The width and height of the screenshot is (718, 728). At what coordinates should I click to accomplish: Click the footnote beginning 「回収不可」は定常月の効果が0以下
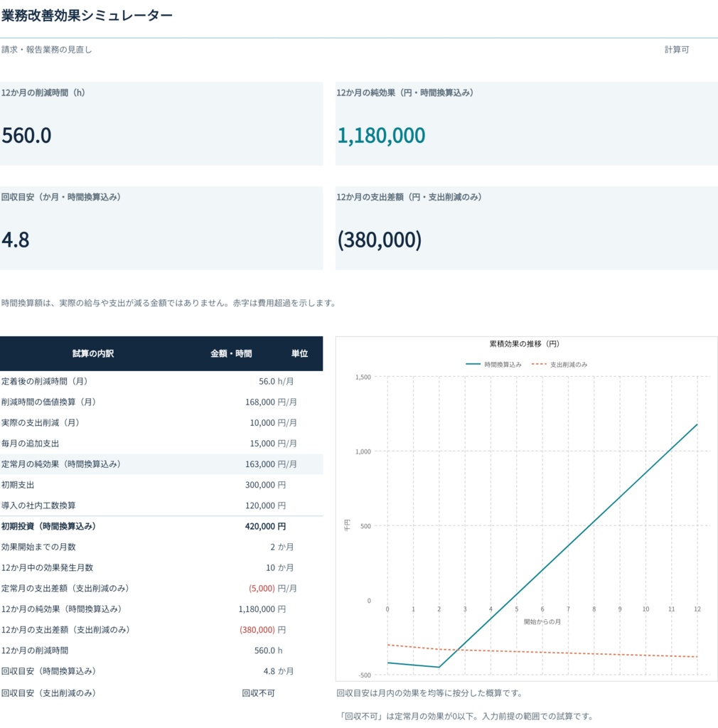[x=466, y=717]
